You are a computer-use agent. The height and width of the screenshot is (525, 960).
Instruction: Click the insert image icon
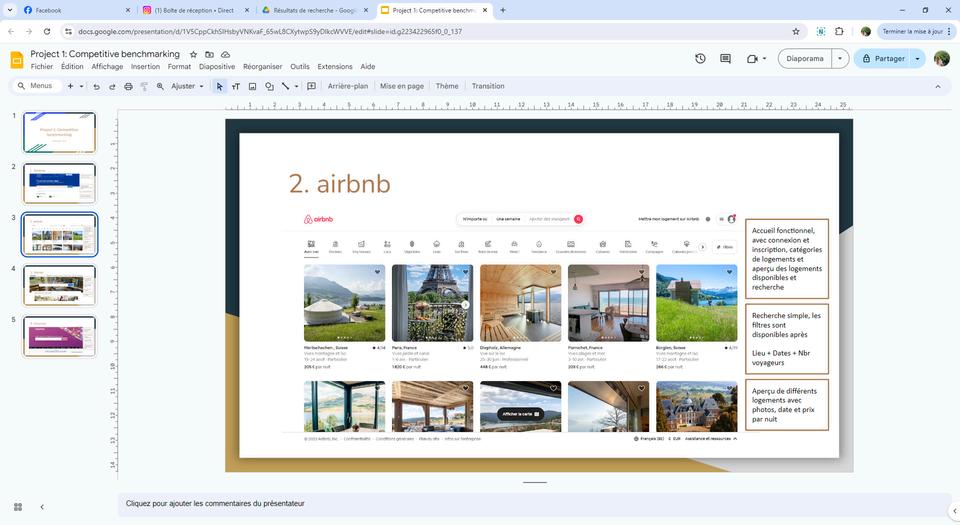pyautogui.click(x=252, y=86)
